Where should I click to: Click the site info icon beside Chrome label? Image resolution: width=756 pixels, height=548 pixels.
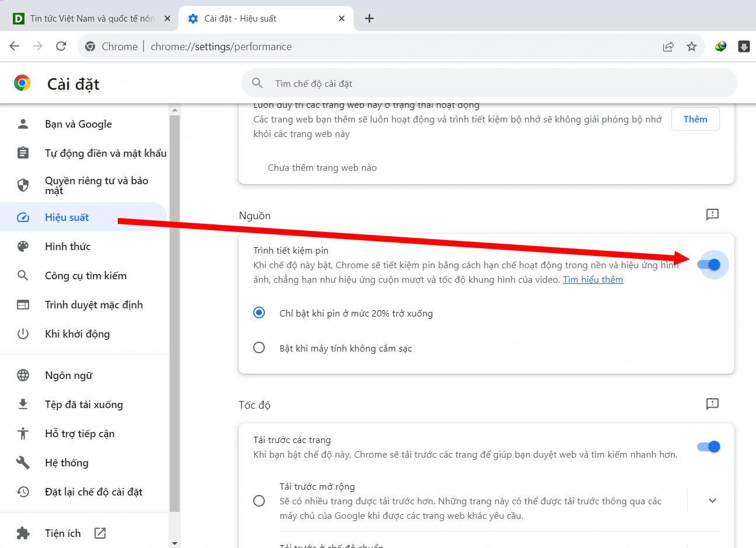tap(90, 47)
